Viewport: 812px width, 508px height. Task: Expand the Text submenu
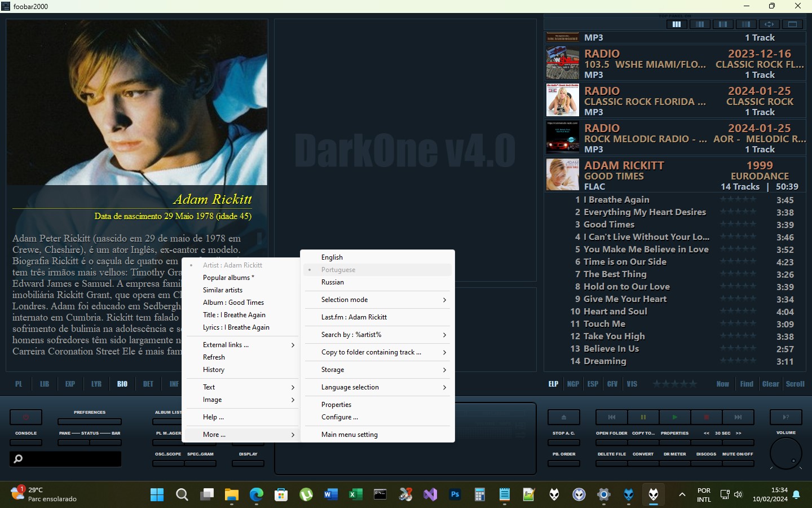tap(241, 387)
